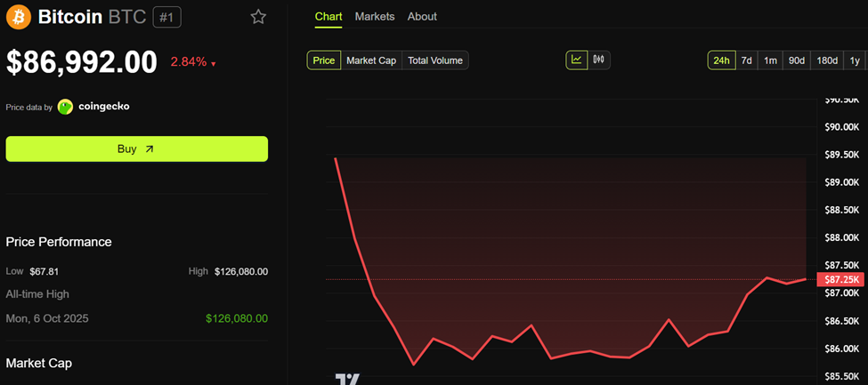Open the About tab
Image resolution: width=868 pixels, height=385 pixels.
[422, 17]
